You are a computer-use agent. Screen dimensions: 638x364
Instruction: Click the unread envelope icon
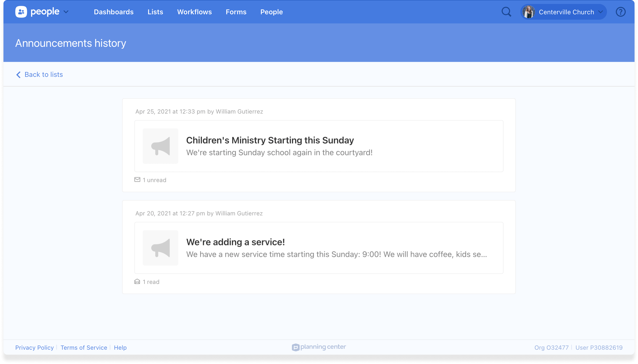point(137,180)
